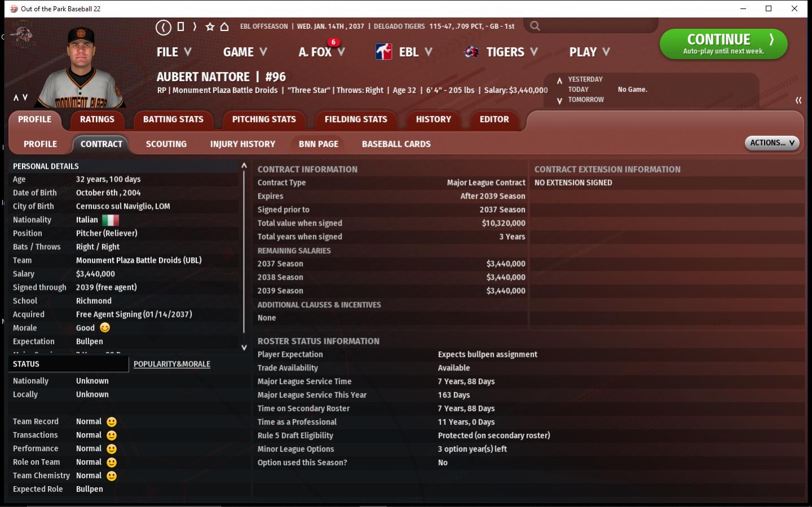812x507 pixels.
Task: Open the SCOUTING sub-tab
Action: coord(166,144)
